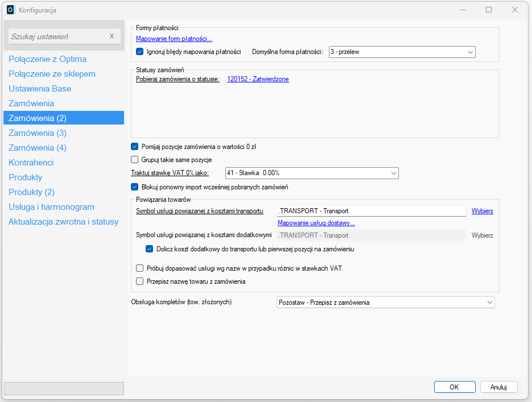Maximize the Konfiguracja window
532x402 pixels.
pyautogui.click(x=488, y=10)
